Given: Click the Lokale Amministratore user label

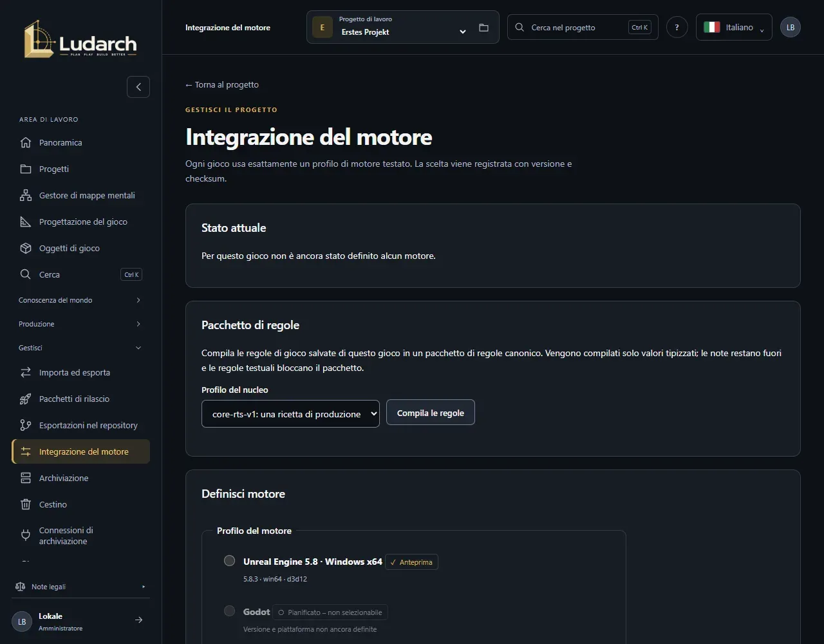Looking at the screenshot, I should pos(61,621).
